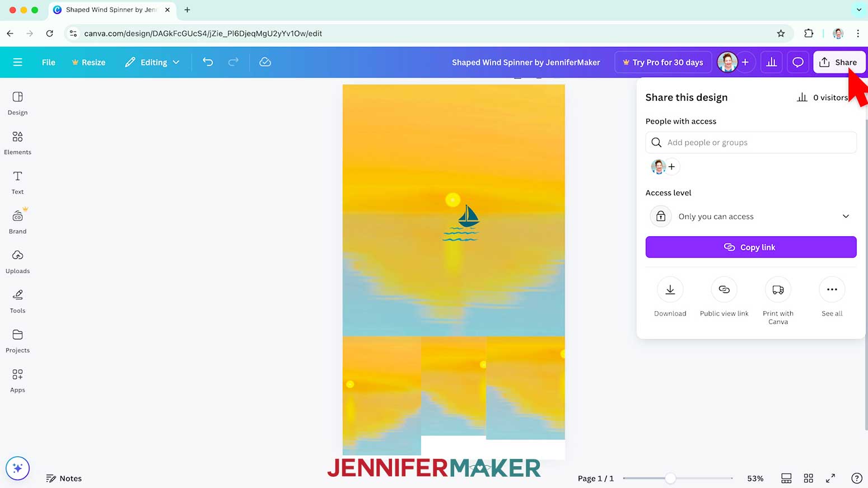View the 0 visitors stats

click(x=822, y=97)
